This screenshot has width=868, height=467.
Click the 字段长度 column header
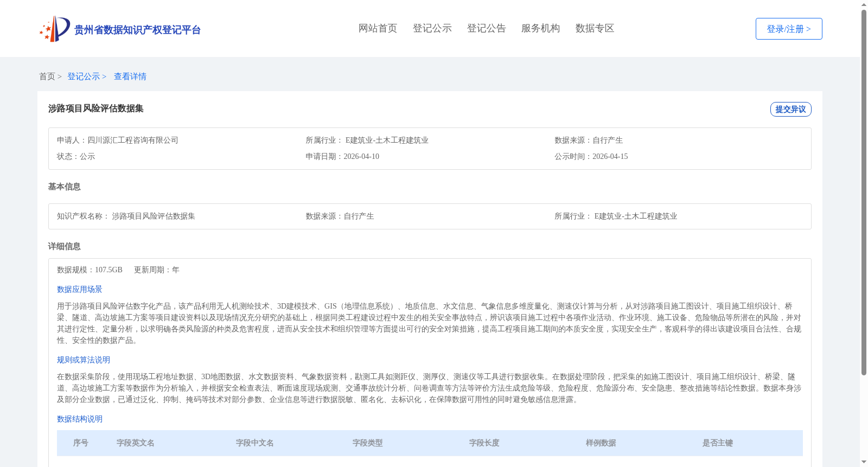(x=484, y=443)
